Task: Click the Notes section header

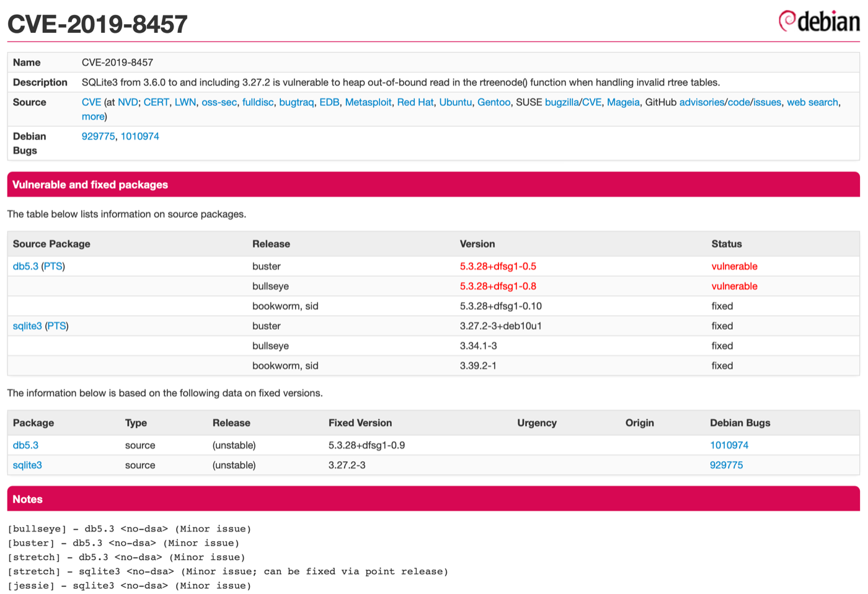Action: 433,499
